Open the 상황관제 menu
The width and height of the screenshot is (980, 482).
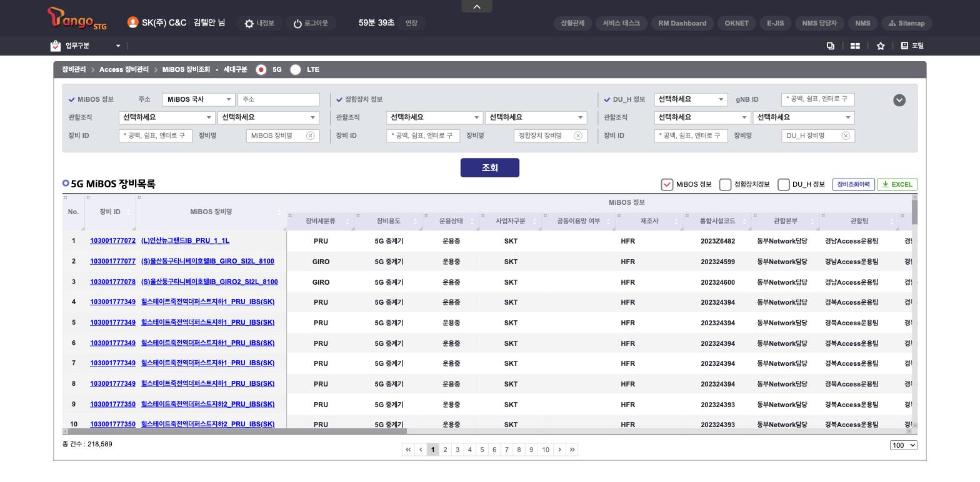[572, 23]
